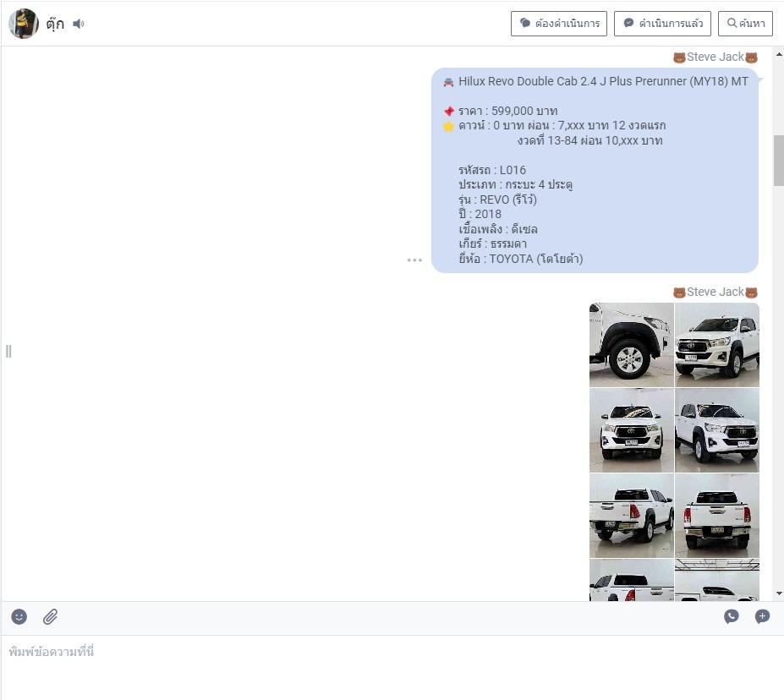Open the straight front view truck photo
The image size is (784, 700).
coord(632,430)
